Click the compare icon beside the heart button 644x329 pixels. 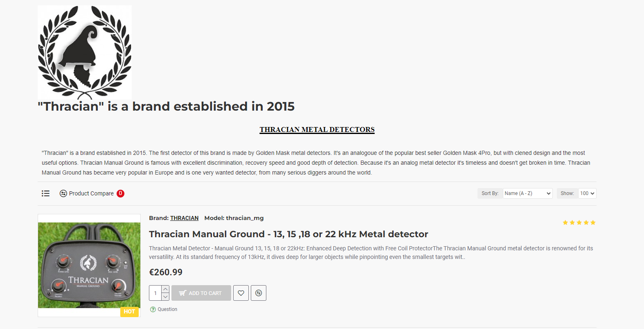pyautogui.click(x=259, y=293)
